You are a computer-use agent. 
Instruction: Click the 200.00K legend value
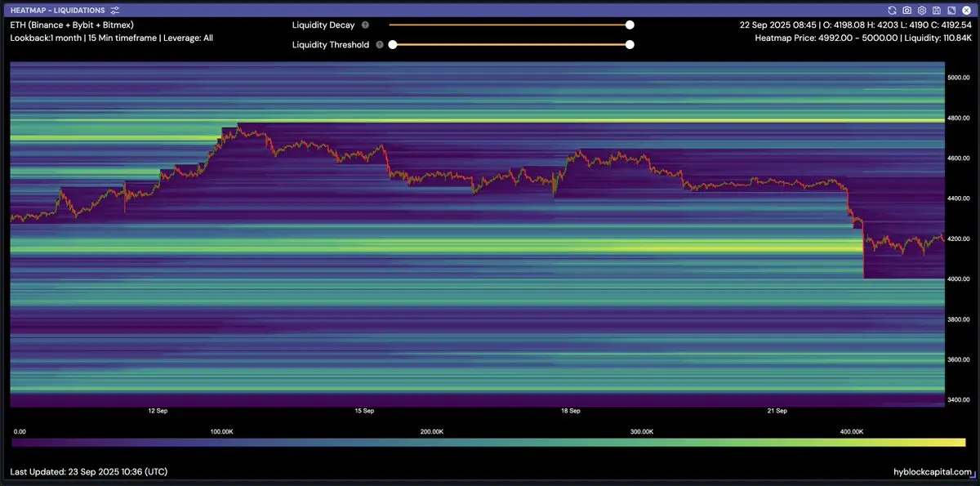point(432,430)
